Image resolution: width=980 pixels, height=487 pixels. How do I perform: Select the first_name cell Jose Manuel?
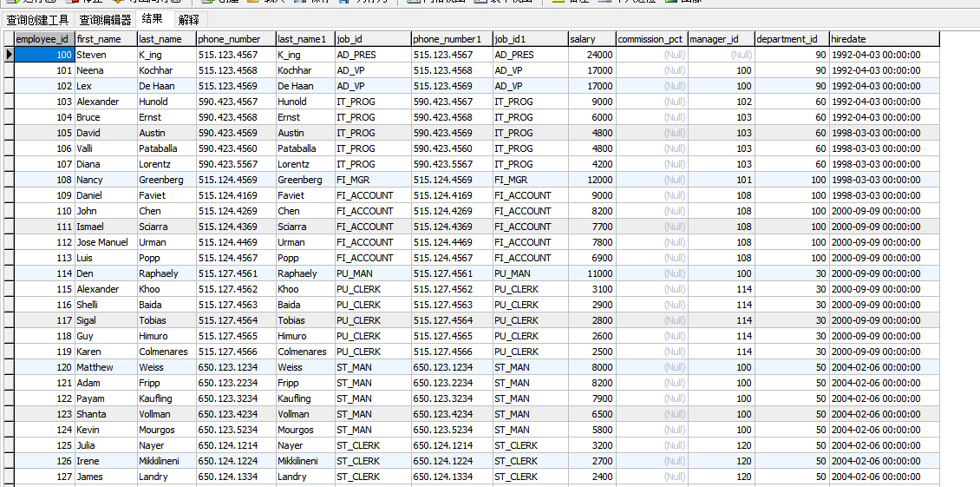[106, 242]
